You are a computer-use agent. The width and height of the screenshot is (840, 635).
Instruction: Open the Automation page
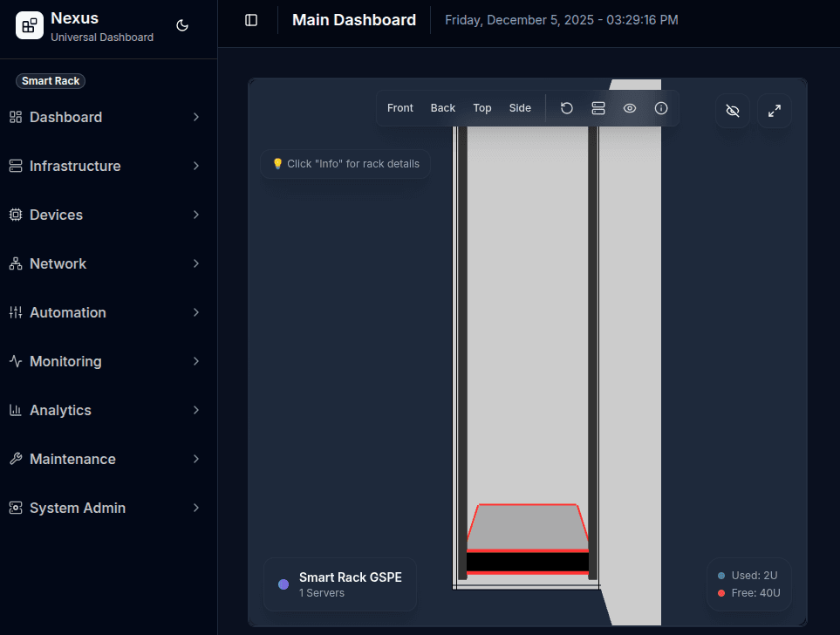point(68,312)
